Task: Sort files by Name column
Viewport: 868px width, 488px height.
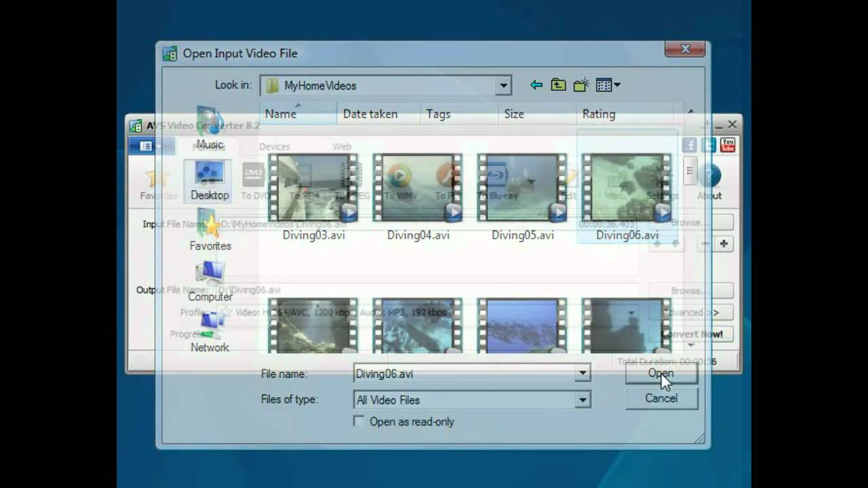Action: 298,114
